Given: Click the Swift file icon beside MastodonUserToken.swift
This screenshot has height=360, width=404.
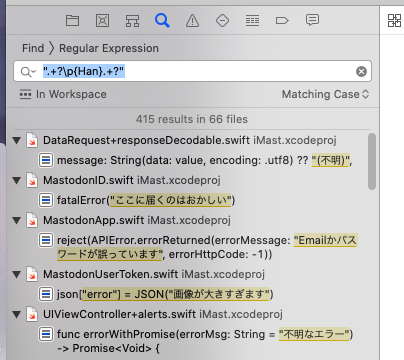Looking at the screenshot, I should (32, 274).
